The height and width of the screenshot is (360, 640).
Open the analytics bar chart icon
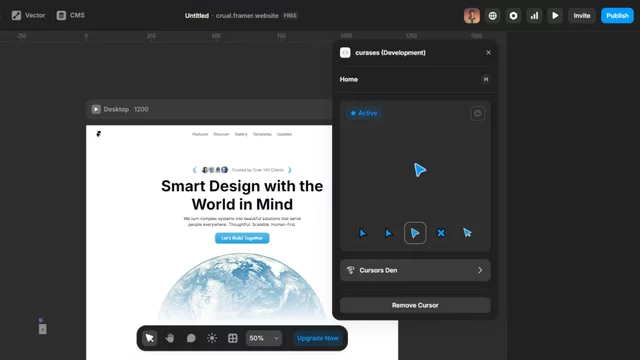[x=534, y=16]
